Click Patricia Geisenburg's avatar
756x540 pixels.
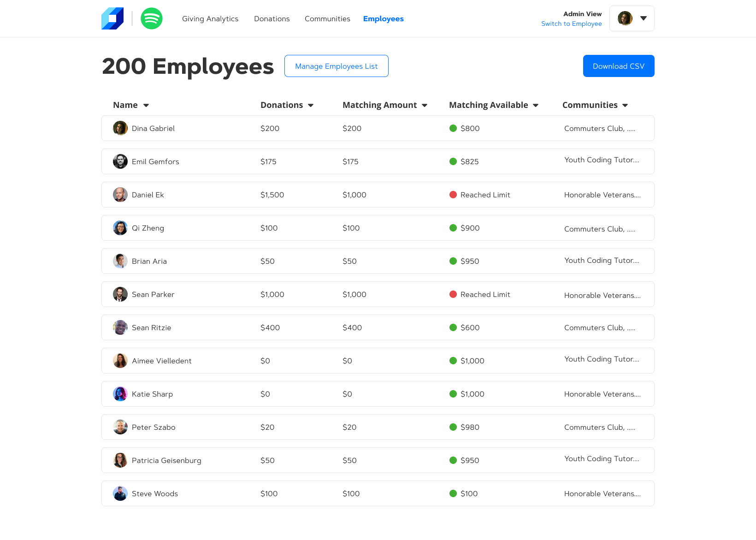[120, 460]
